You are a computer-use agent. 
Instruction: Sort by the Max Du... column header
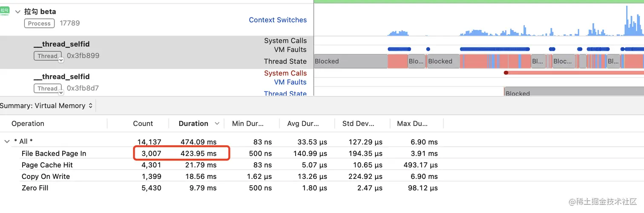(412, 123)
